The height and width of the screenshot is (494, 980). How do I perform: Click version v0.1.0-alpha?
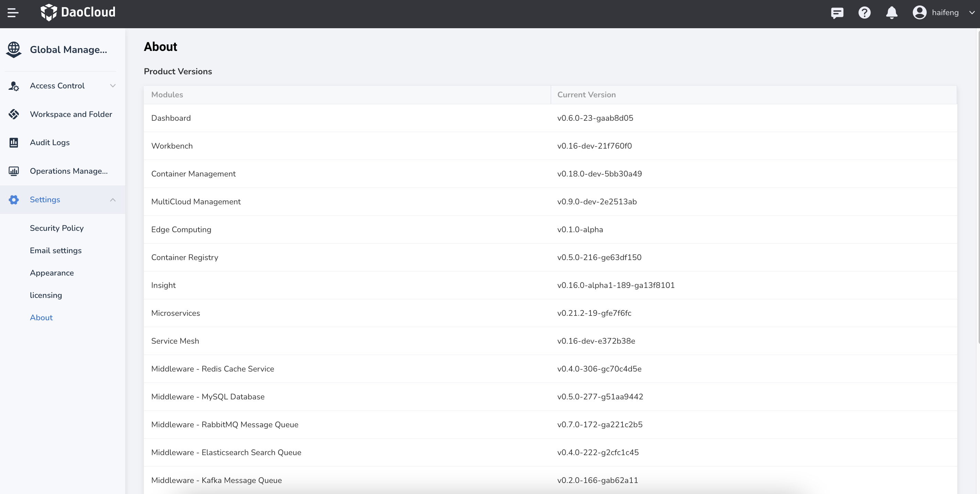(x=580, y=230)
